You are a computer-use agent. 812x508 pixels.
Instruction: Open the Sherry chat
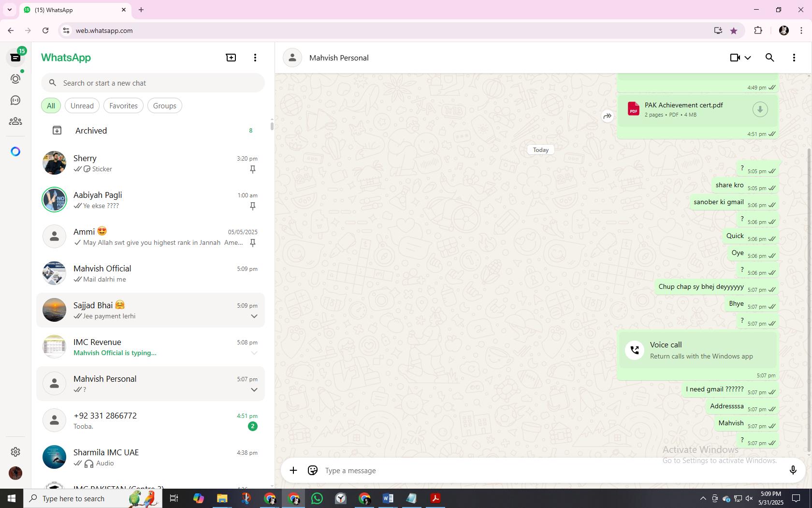(x=151, y=163)
